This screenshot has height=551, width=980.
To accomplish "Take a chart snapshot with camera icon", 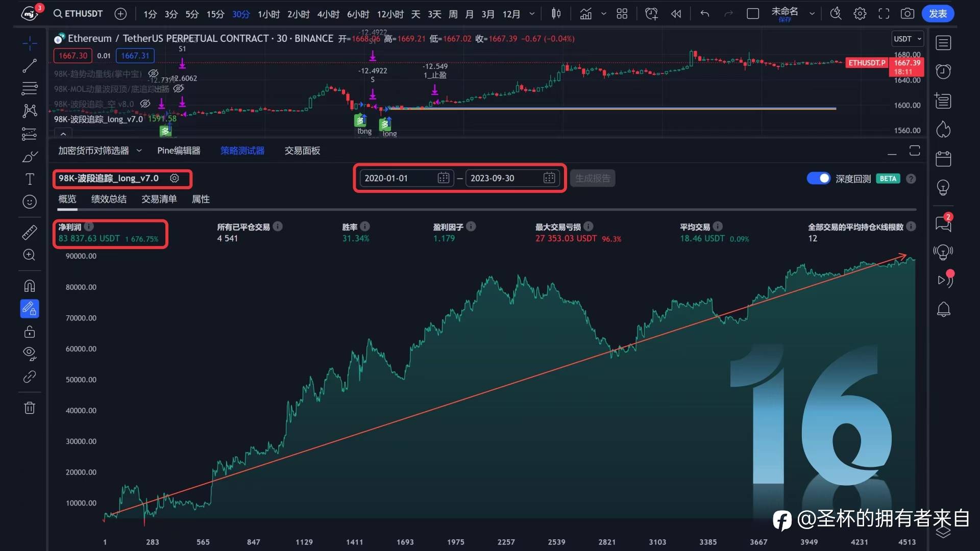I will pyautogui.click(x=907, y=14).
